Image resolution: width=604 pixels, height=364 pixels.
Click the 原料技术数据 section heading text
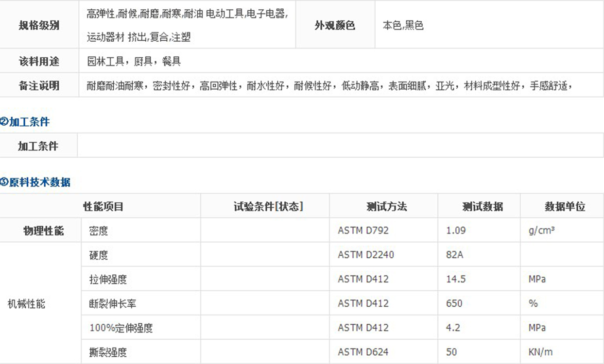tap(39, 183)
